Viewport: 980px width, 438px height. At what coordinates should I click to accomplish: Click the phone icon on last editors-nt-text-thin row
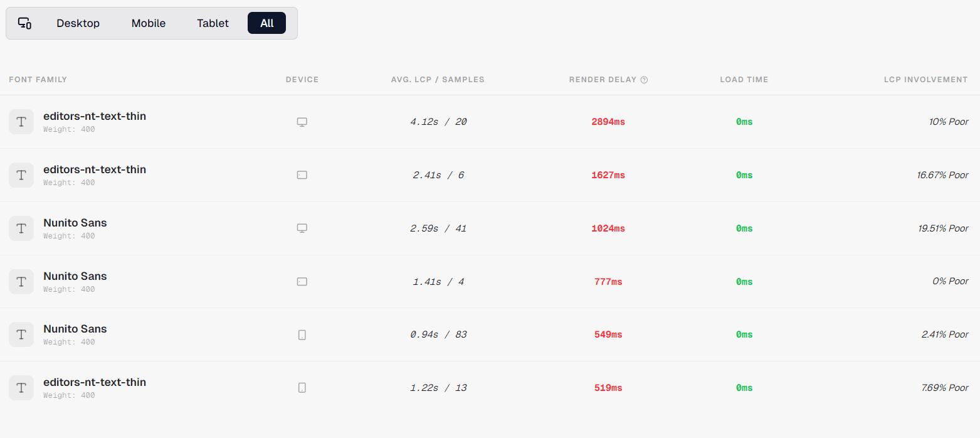(x=302, y=388)
